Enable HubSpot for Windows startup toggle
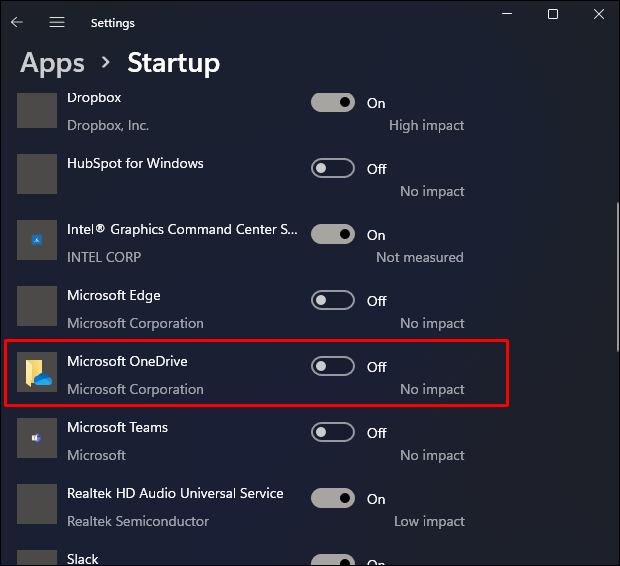The height and width of the screenshot is (566, 620). pos(333,168)
